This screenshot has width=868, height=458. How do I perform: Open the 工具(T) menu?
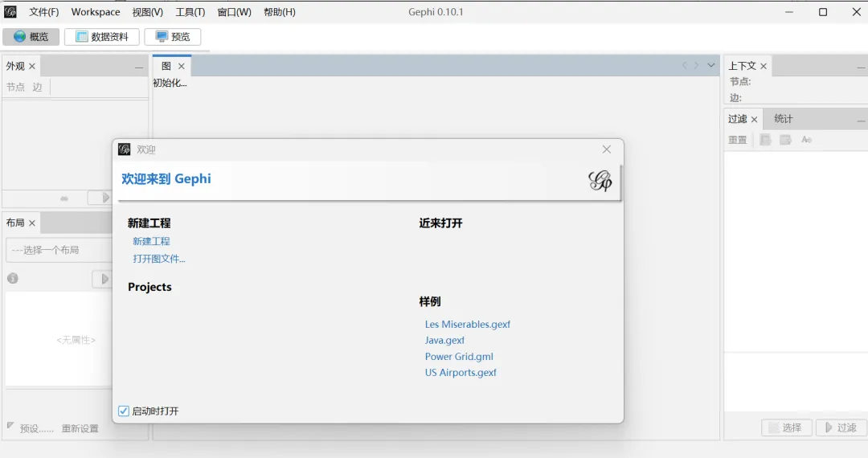click(190, 12)
